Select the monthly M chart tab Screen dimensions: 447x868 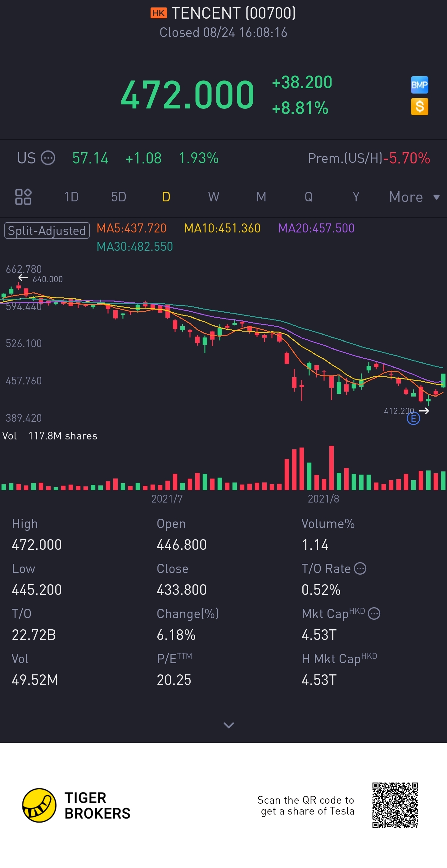coord(261,197)
